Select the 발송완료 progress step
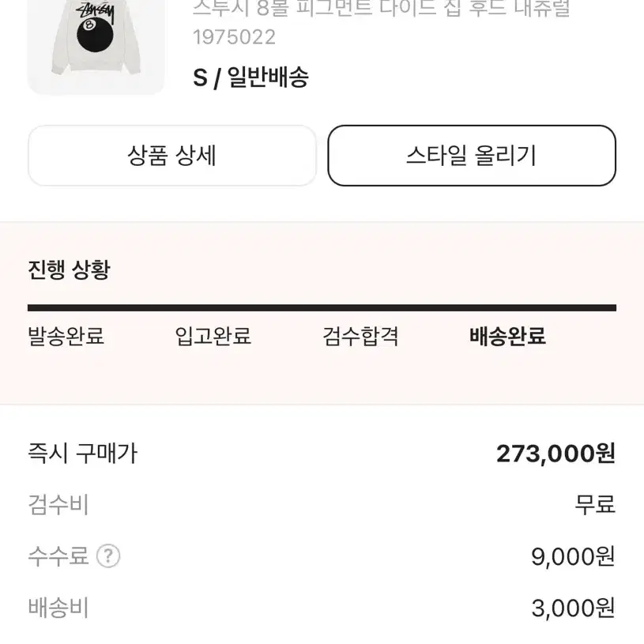The image size is (644, 644). pos(66,336)
